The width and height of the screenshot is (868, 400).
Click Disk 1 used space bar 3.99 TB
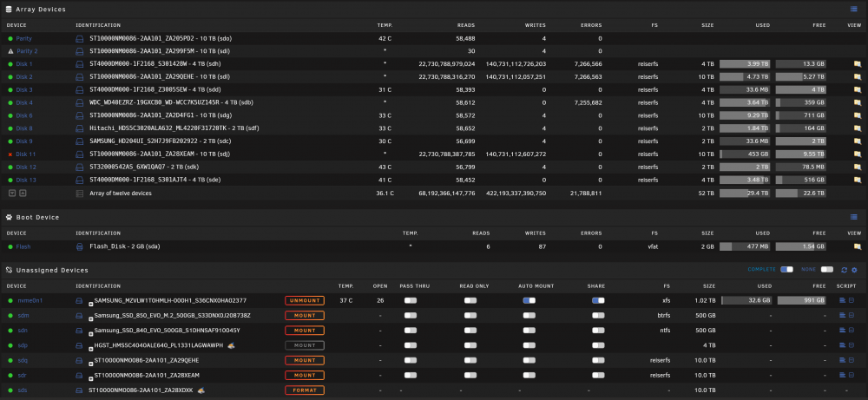point(745,64)
